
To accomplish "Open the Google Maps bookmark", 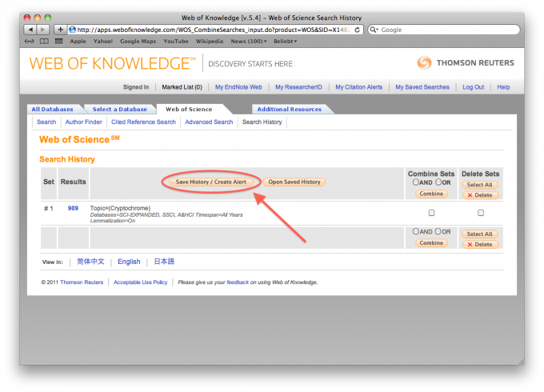I will pyautogui.click(x=138, y=42).
